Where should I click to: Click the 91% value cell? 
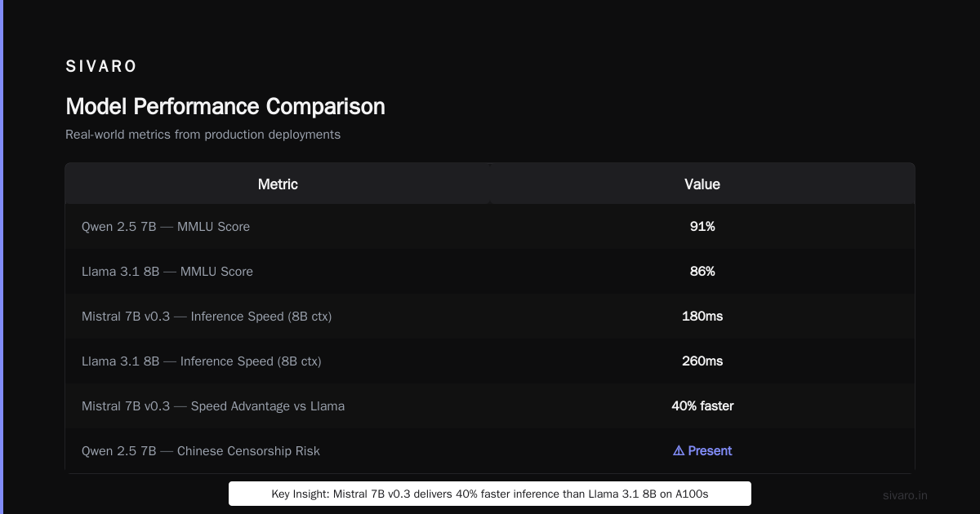[702, 226]
